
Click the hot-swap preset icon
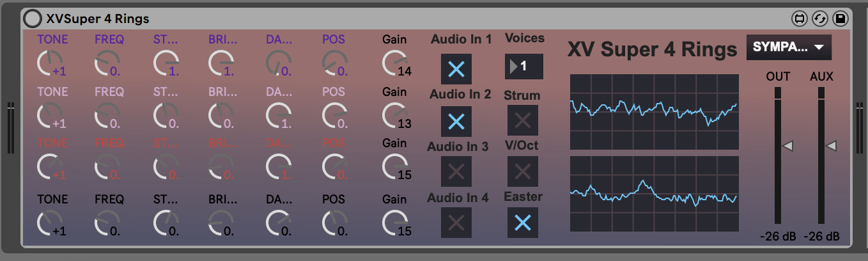[x=819, y=19]
